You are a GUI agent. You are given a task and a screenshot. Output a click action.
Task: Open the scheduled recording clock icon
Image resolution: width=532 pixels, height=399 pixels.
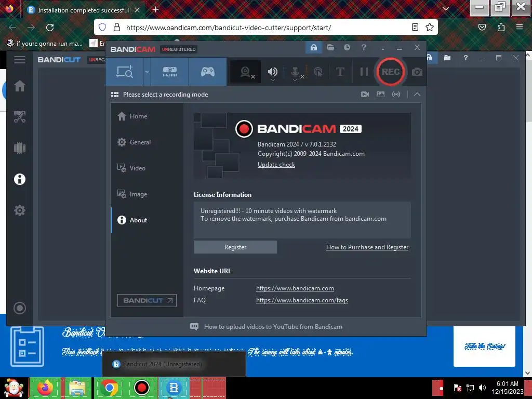[x=347, y=47]
